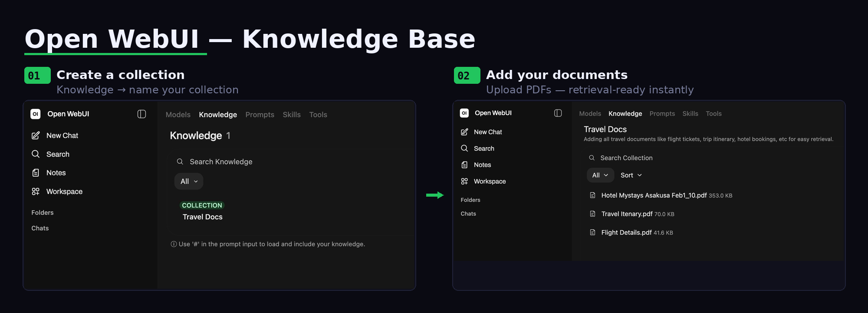Screen dimensions: 868x313
Task: Open the All filter dropdown in Travel Docs
Action: coord(600,175)
